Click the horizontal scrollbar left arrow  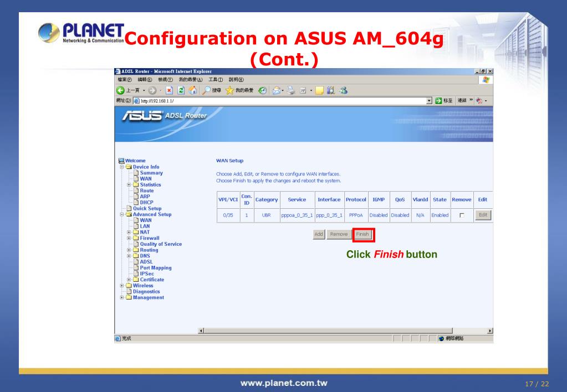pyautogui.click(x=201, y=331)
